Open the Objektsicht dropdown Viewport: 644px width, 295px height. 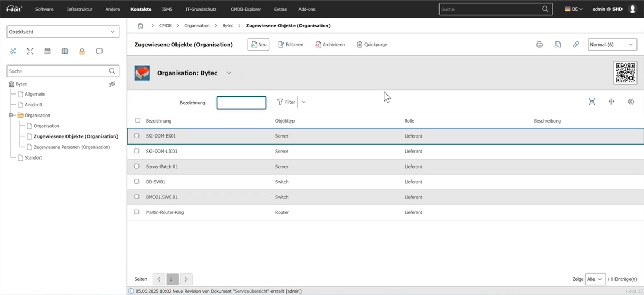click(62, 32)
